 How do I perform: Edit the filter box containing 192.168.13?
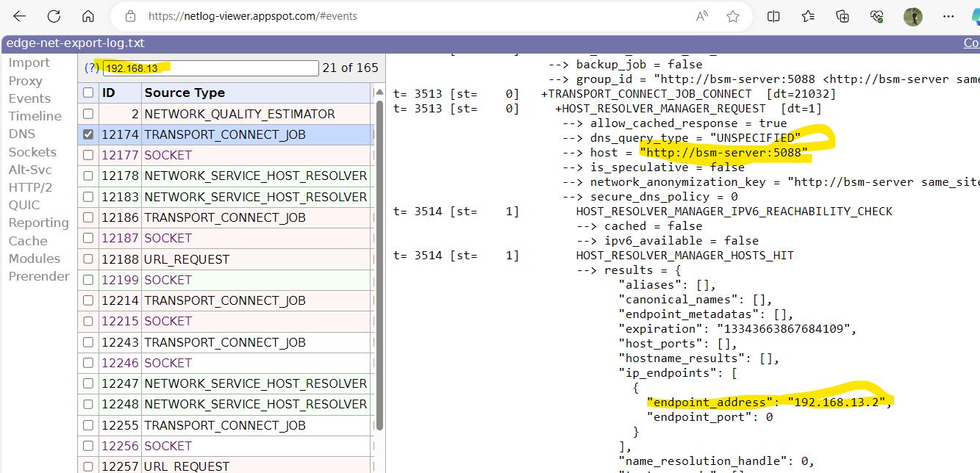click(210, 68)
